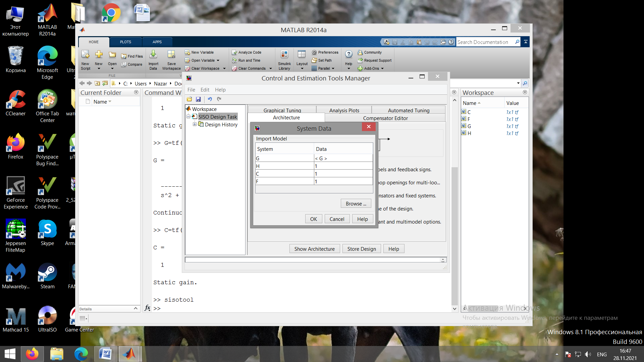This screenshot has height=362, width=644.
Task: Click the ENG language indicator in the system tray
Action: (602, 354)
